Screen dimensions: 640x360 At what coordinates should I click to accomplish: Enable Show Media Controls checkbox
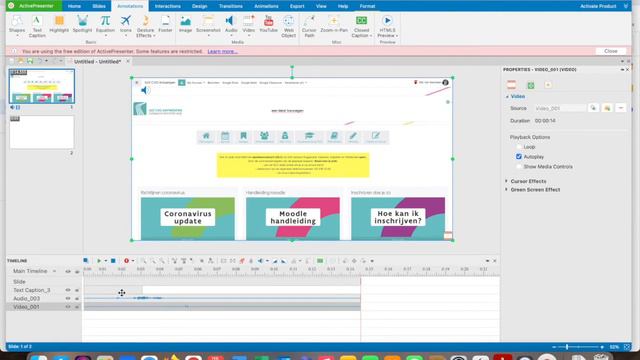pyautogui.click(x=519, y=167)
